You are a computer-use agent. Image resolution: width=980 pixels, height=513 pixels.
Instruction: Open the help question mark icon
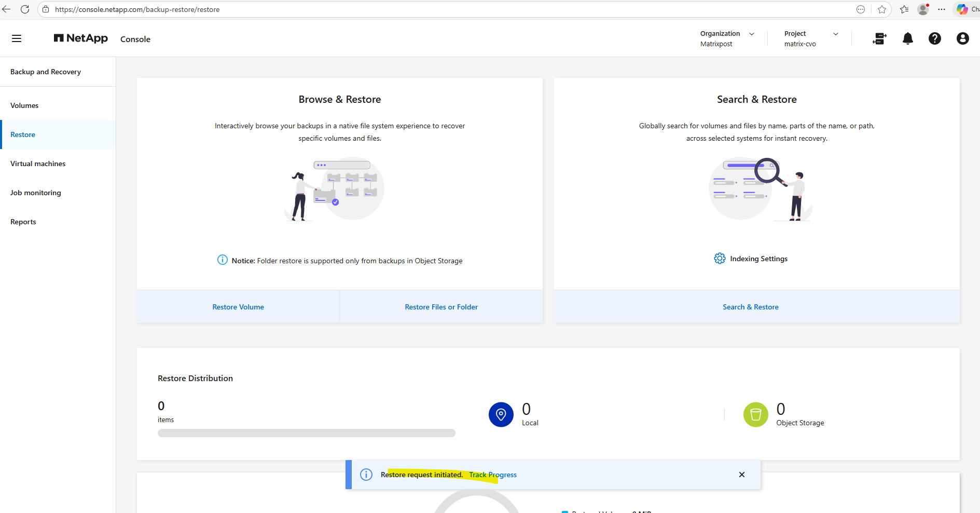pos(934,38)
